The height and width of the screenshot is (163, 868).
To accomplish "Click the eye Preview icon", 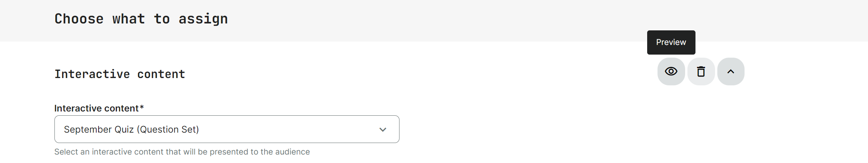I will point(671,72).
